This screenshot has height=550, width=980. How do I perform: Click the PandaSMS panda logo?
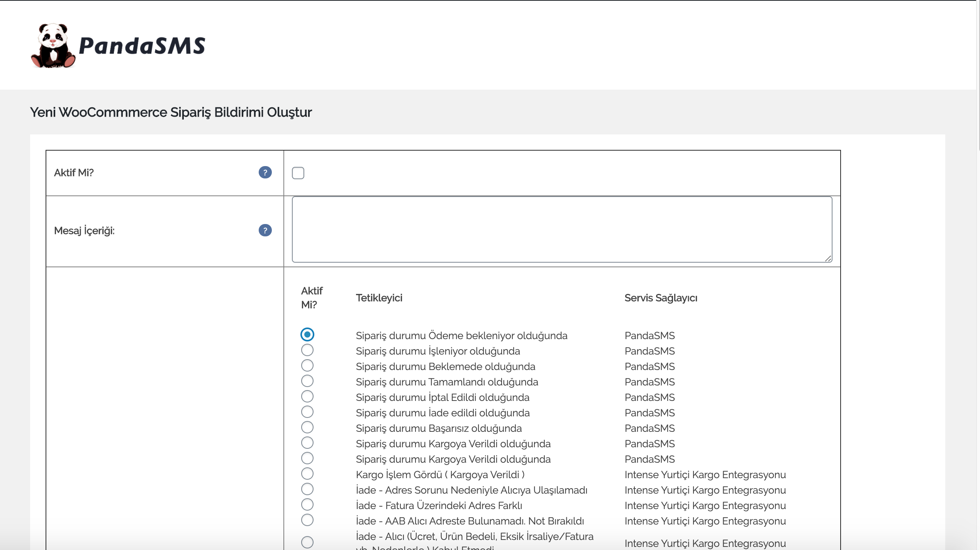[x=118, y=46]
